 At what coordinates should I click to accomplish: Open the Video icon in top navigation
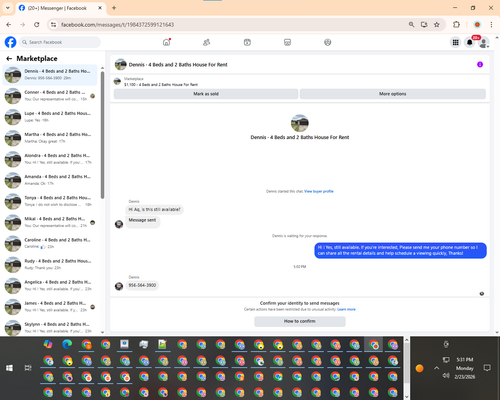pyautogui.click(x=247, y=42)
